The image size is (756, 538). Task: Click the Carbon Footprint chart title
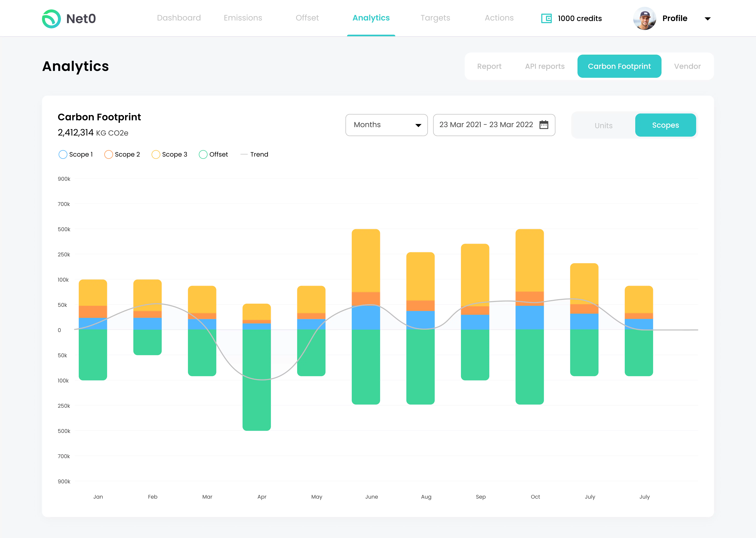click(x=99, y=117)
